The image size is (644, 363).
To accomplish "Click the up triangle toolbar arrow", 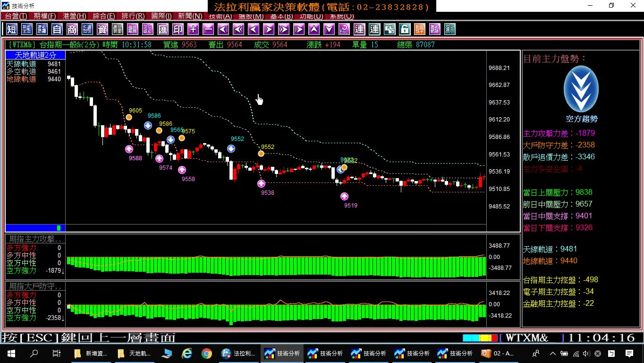I will [314, 29].
